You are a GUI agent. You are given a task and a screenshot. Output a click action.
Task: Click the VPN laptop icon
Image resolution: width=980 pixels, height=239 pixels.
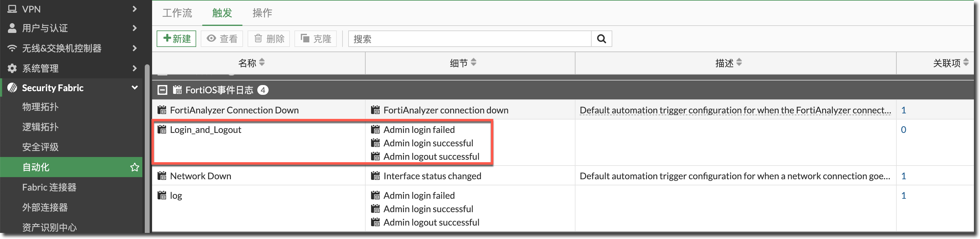coord(12,9)
